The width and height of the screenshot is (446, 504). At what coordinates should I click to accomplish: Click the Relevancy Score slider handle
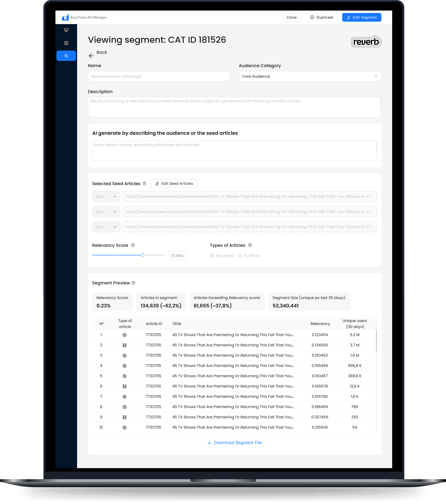click(142, 255)
